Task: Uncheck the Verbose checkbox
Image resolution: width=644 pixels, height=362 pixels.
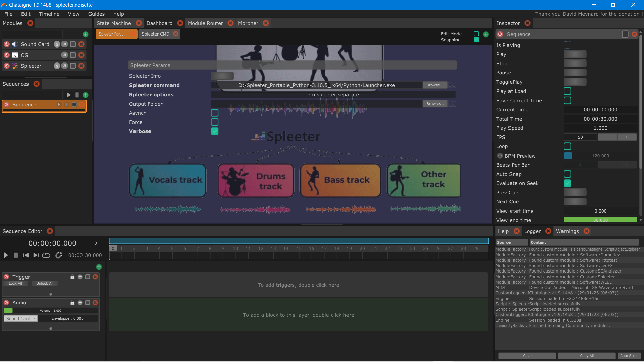Action: coord(215,131)
